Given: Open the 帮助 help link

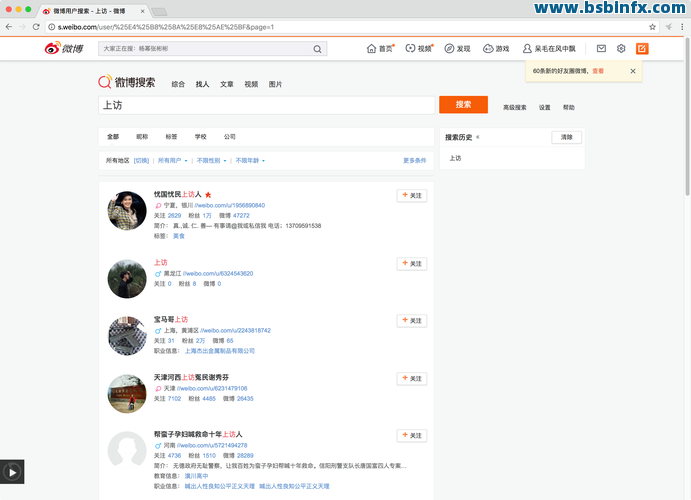Looking at the screenshot, I should pos(569,107).
